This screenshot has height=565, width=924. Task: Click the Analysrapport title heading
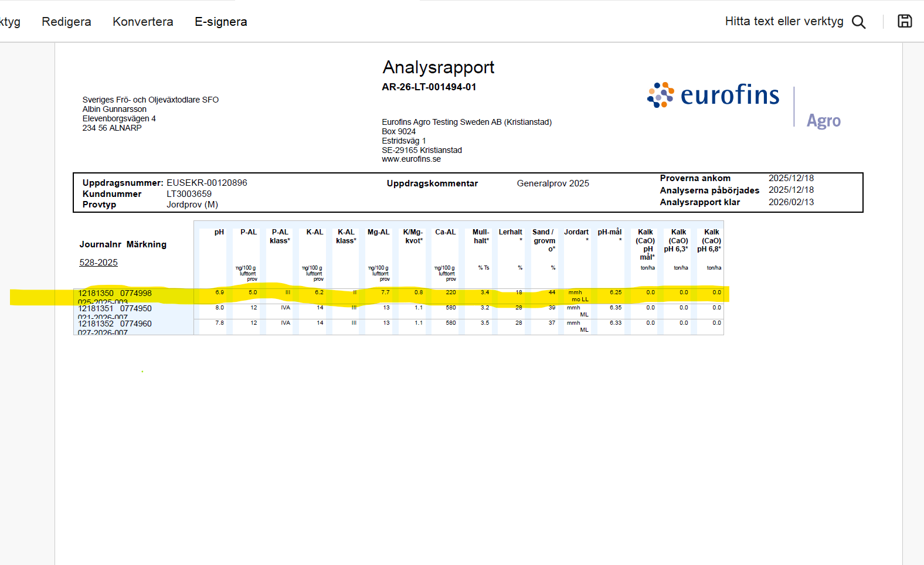[x=438, y=67]
